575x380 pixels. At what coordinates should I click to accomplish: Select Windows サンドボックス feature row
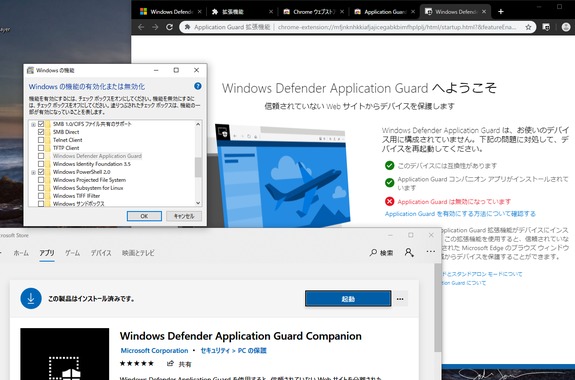point(79,204)
